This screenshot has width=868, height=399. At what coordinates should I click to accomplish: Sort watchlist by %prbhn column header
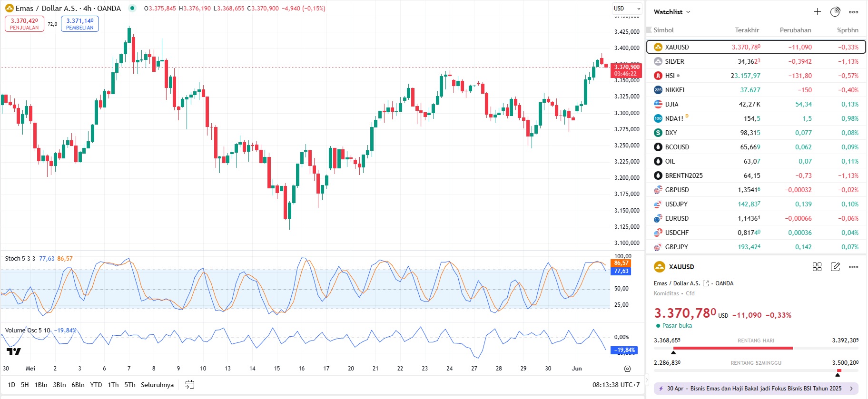848,30
